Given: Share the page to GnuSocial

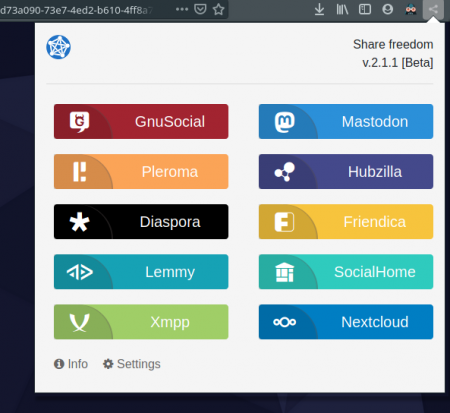Looking at the screenshot, I should point(141,122).
